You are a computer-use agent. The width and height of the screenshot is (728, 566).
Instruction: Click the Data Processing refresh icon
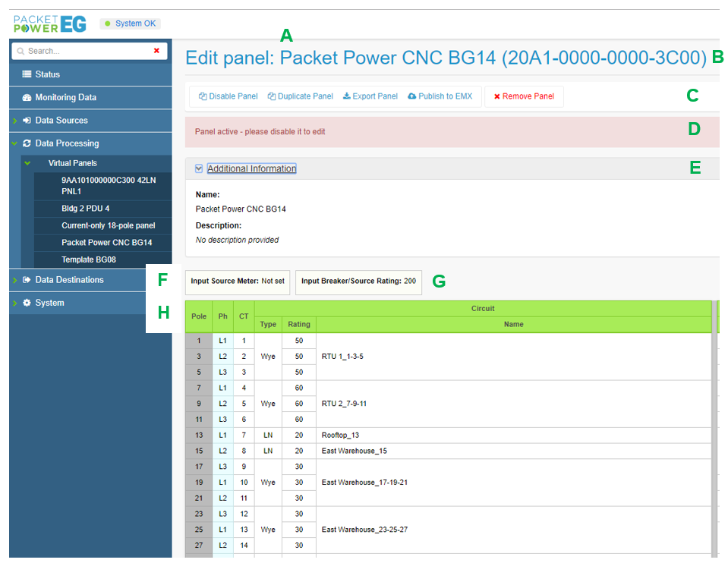pyautogui.click(x=27, y=143)
